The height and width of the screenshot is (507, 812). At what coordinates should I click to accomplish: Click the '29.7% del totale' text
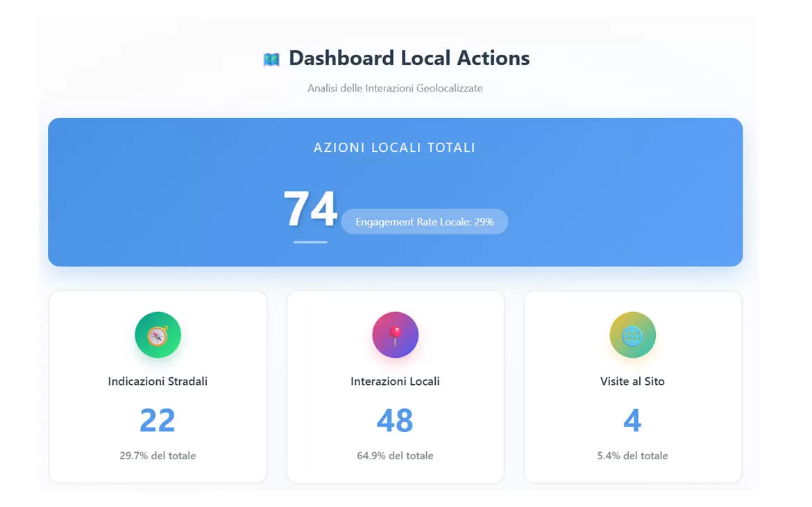coord(158,456)
